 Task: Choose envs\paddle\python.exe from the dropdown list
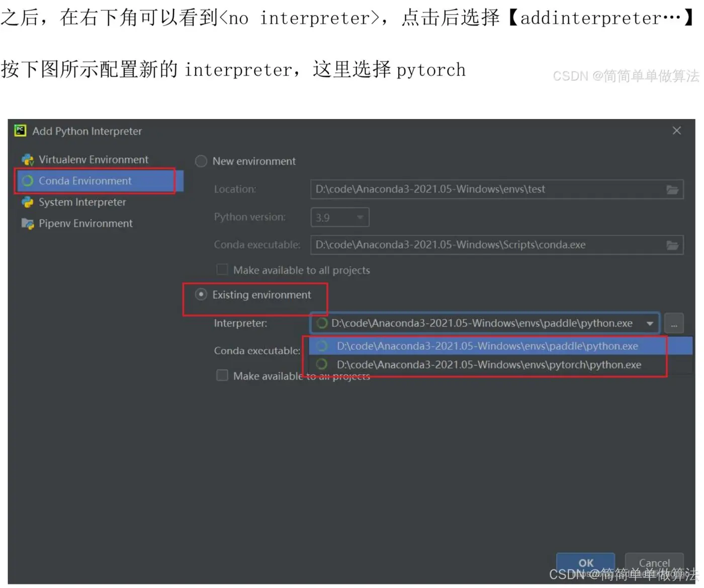[x=500, y=346]
